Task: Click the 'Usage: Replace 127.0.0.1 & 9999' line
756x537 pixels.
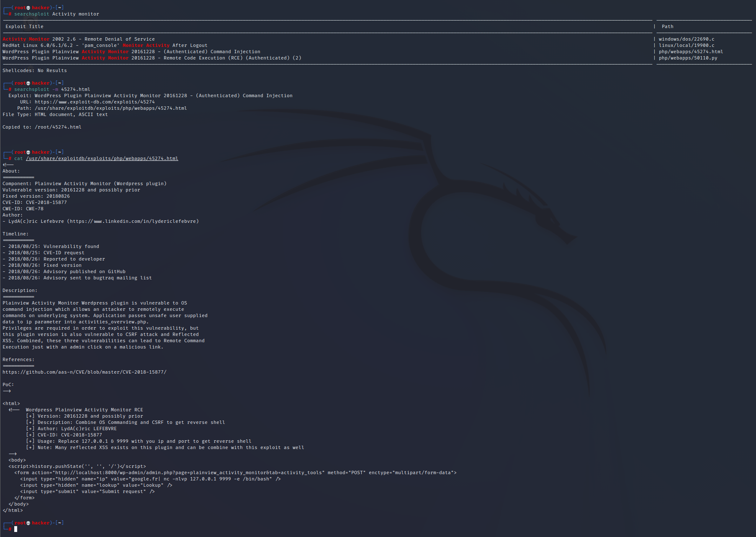Action: tap(139, 441)
